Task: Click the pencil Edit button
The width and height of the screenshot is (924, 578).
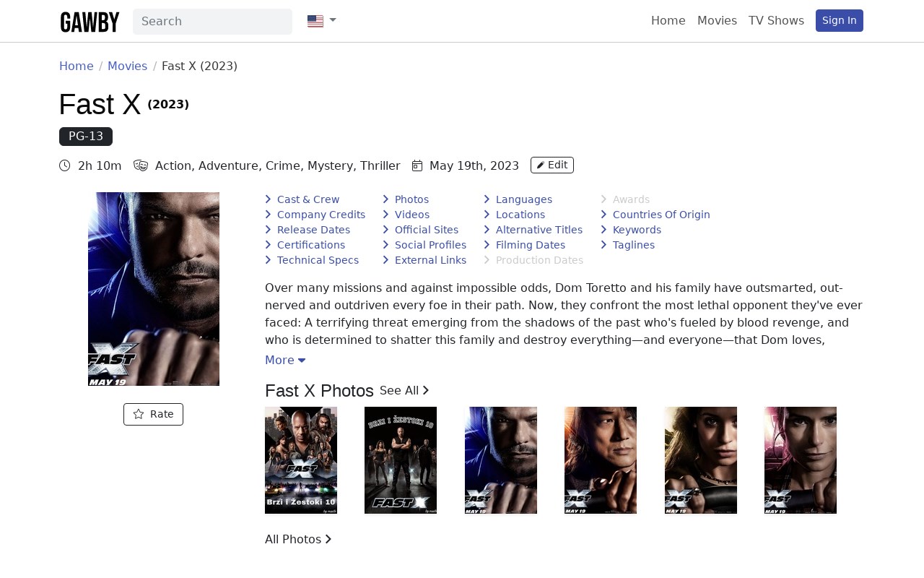Action: [x=552, y=165]
